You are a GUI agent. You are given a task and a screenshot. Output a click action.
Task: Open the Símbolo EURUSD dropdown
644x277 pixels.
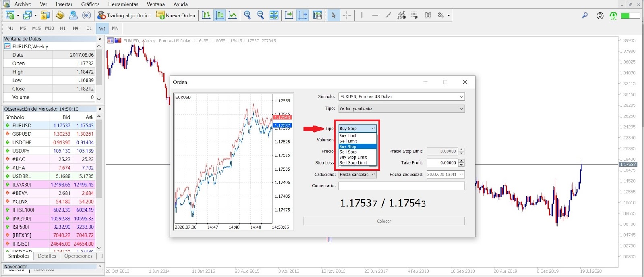click(461, 97)
